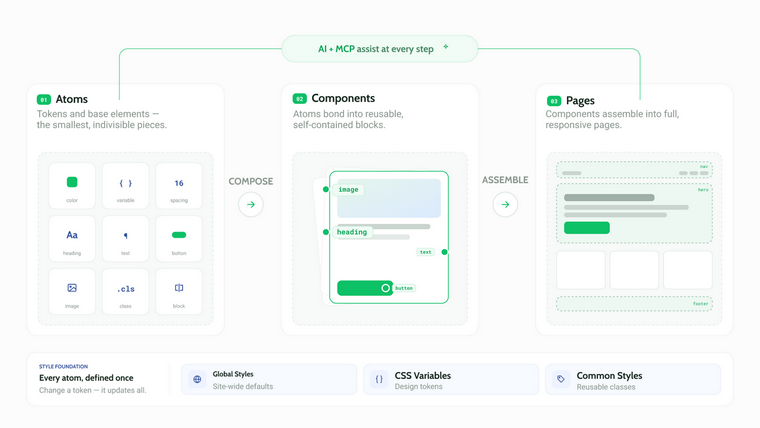Click the footer section in page wireframe

(x=634, y=304)
